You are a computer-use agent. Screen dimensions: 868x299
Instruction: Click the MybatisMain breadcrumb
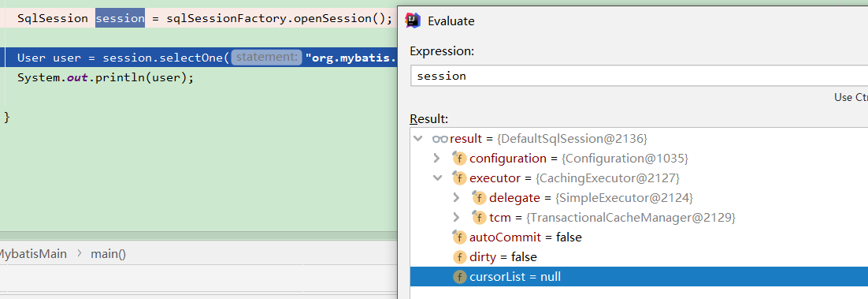click(x=32, y=254)
